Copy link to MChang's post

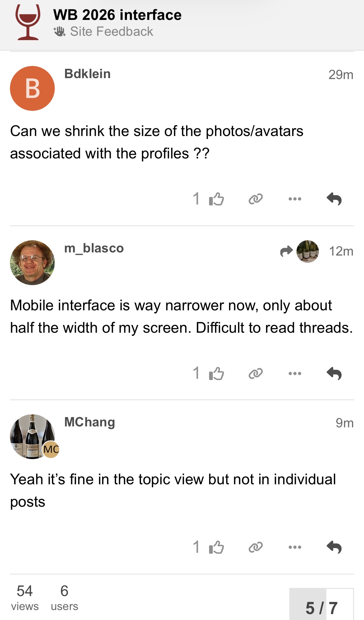[x=256, y=547]
